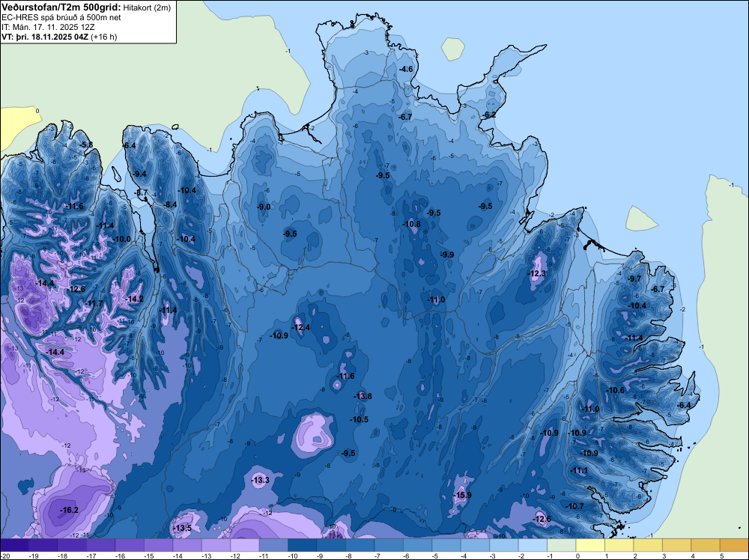The image size is (749, 560).
Task: Select the valid time 'VT: þri. 18.11.2025 04Z'
Action: click(44, 37)
